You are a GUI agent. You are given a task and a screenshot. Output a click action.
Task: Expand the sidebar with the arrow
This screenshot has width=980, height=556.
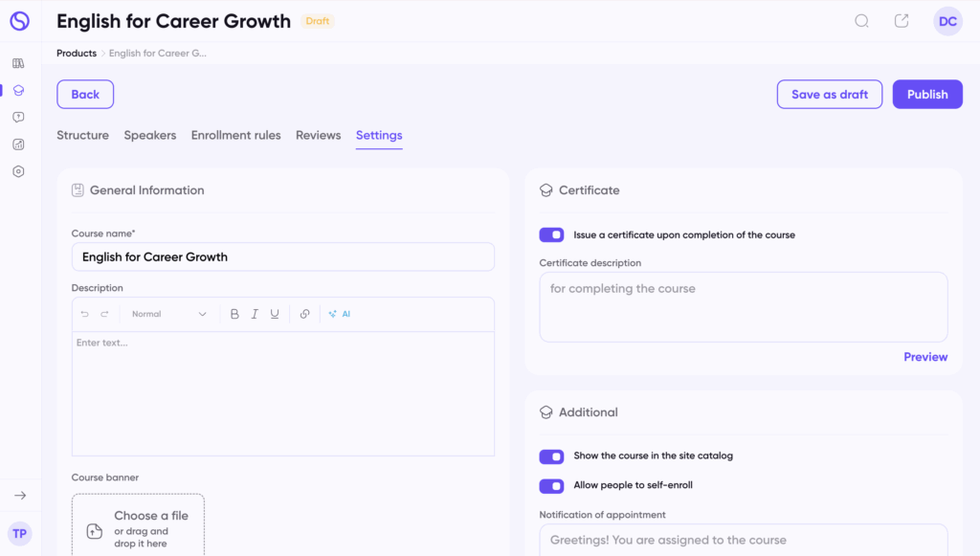pyautogui.click(x=20, y=496)
